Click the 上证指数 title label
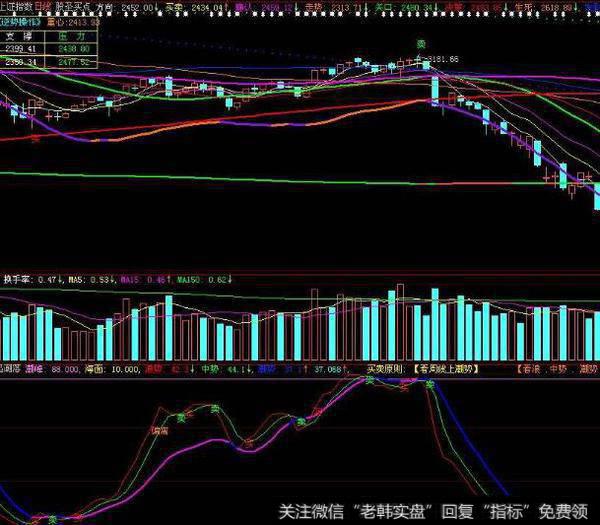This screenshot has width=600, height=525. pyautogui.click(x=12, y=6)
